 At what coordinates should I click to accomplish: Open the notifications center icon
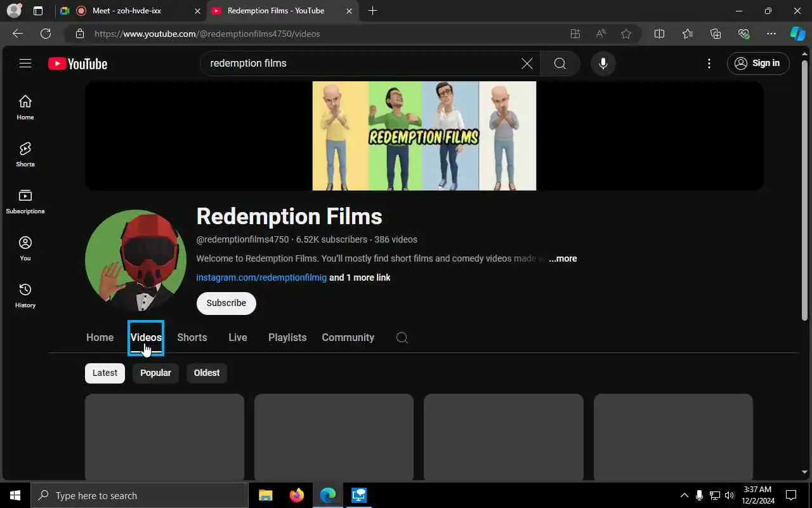[x=791, y=495]
